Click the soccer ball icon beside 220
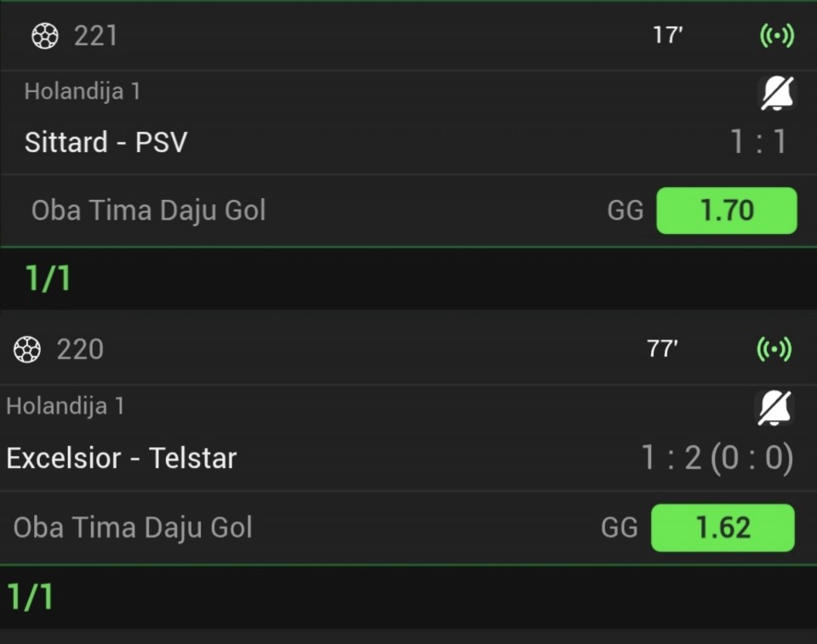Viewport: 817px width, 644px height. 27,349
